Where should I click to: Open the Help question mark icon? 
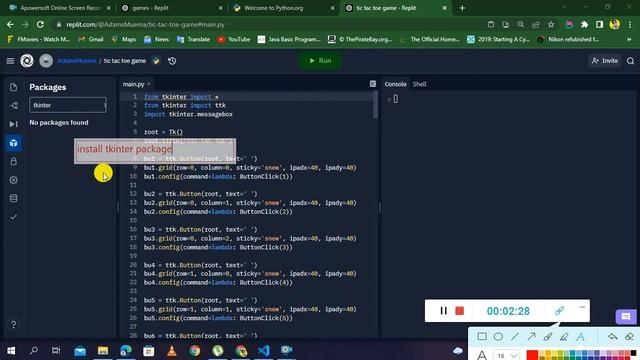13,324
